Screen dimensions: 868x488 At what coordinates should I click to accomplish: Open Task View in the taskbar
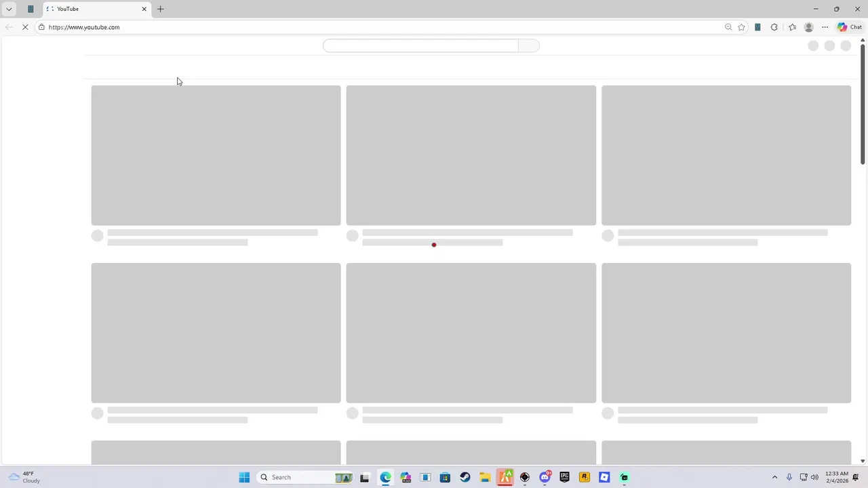pos(364,477)
